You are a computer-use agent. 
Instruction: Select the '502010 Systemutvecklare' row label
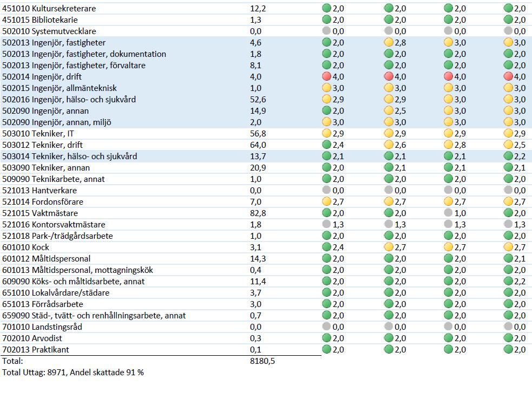click(49, 31)
